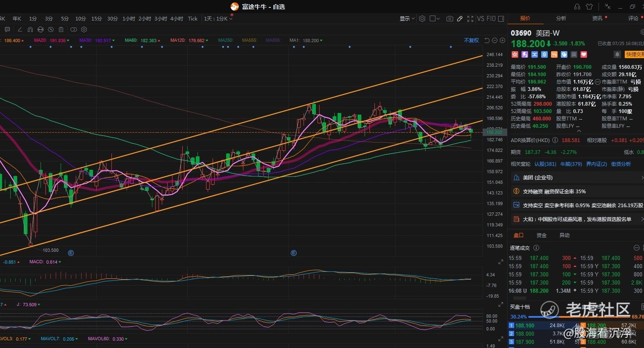The height and width of the screenshot is (348, 644).
Task: Open the 1天:1分K period dropdown
Action: 218,18
